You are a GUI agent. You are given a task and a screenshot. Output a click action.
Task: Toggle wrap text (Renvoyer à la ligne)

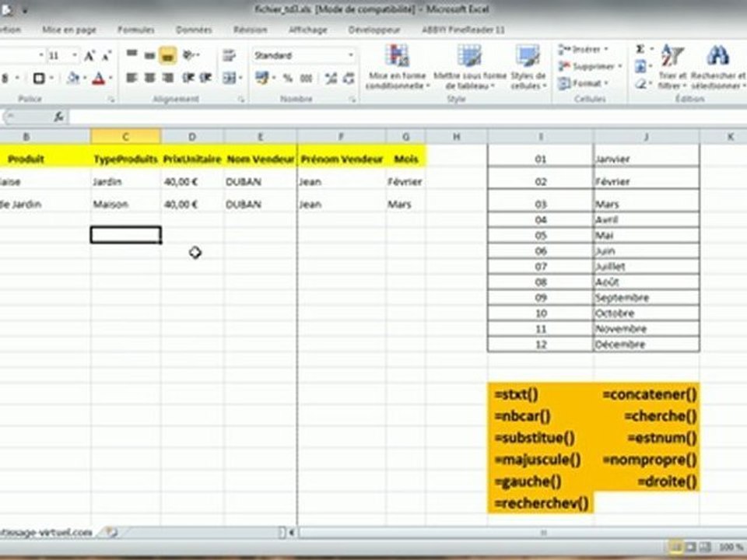coord(229,55)
